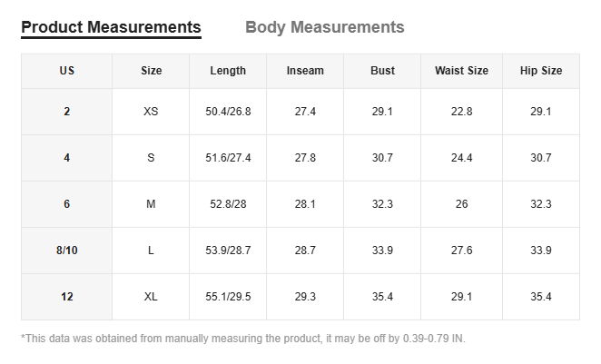The image size is (601, 364).
Task: Click the Hip Size column header
Action: click(x=541, y=71)
